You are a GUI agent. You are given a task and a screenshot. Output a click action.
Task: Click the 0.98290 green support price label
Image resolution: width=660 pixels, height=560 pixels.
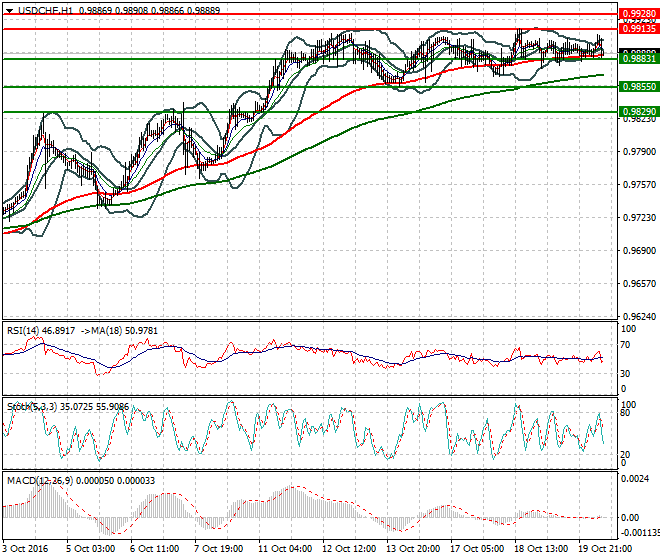pyautogui.click(x=639, y=112)
